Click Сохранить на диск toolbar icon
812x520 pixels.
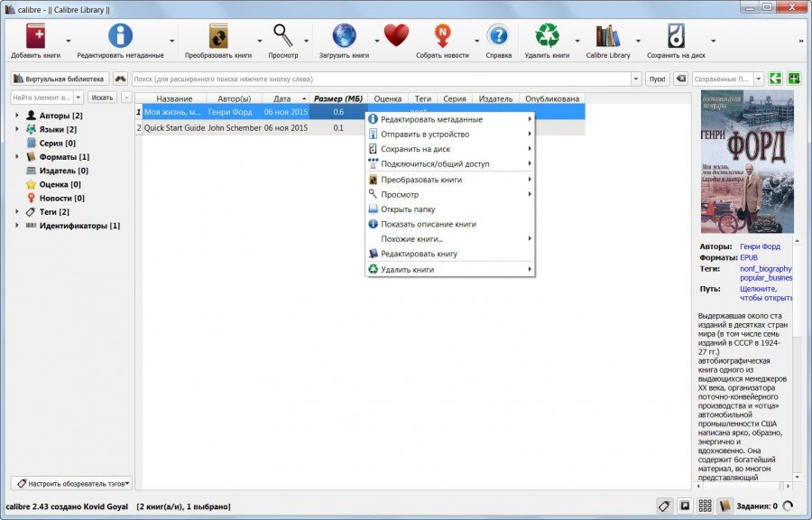676,36
